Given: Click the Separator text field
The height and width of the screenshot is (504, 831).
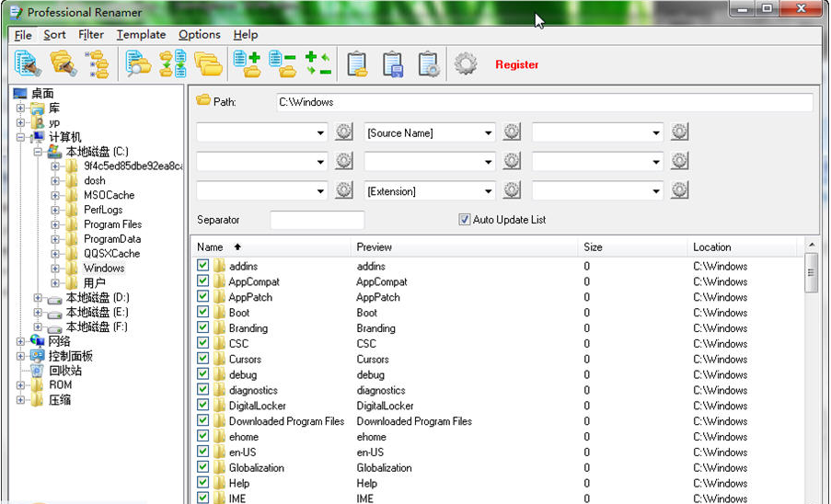Looking at the screenshot, I should [x=317, y=220].
